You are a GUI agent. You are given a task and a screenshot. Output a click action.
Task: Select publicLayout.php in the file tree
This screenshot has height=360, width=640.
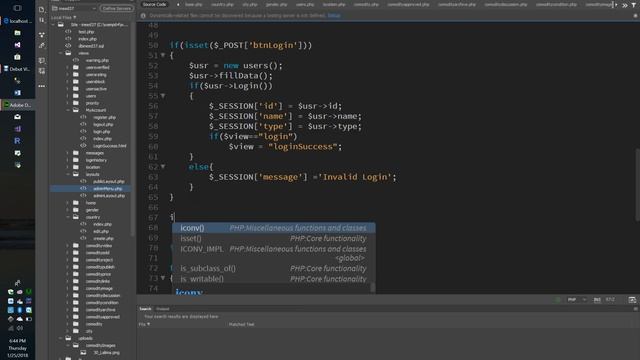tap(109, 182)
